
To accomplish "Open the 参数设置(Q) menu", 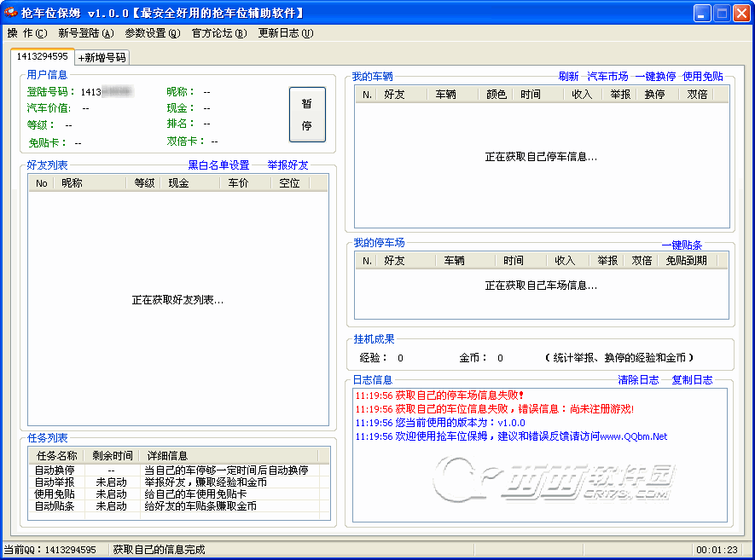I will tap(152, 33).
